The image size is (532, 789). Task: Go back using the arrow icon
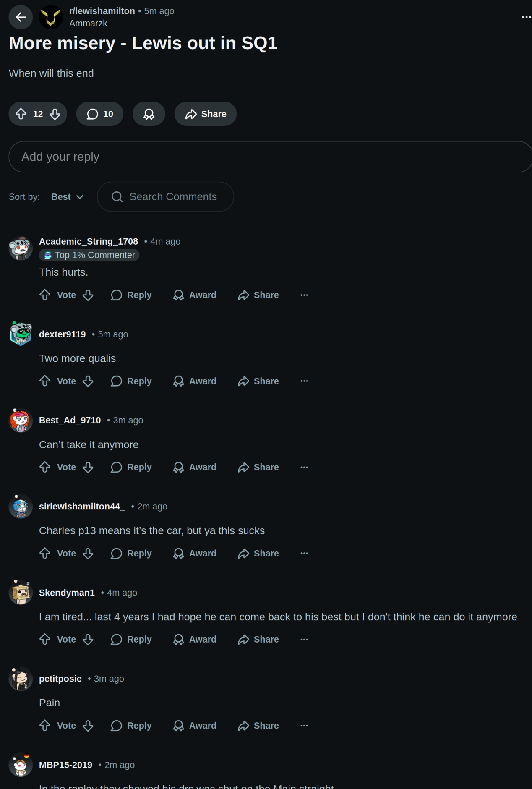pos(21,17)
